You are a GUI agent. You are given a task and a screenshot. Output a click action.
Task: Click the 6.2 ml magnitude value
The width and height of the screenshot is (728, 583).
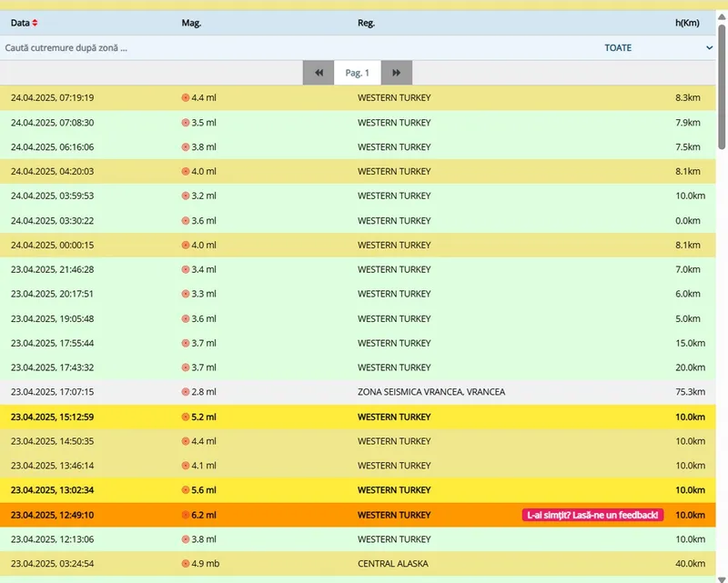tap(204, 515)
